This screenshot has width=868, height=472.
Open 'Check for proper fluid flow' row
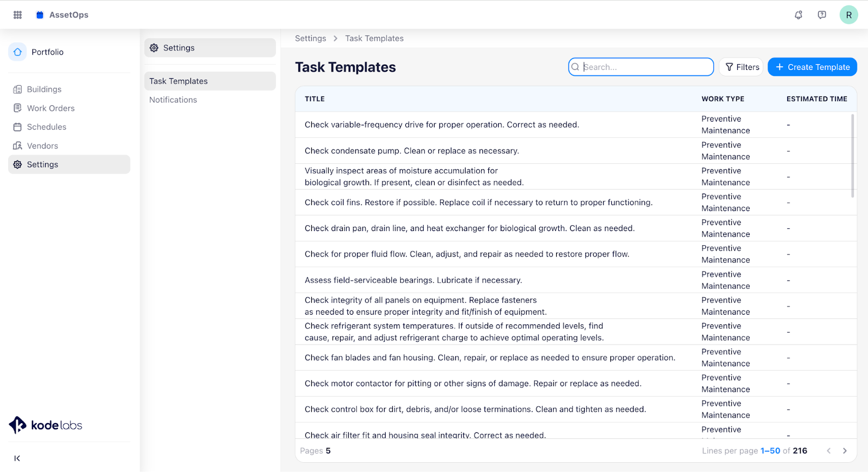coord(576,254)
